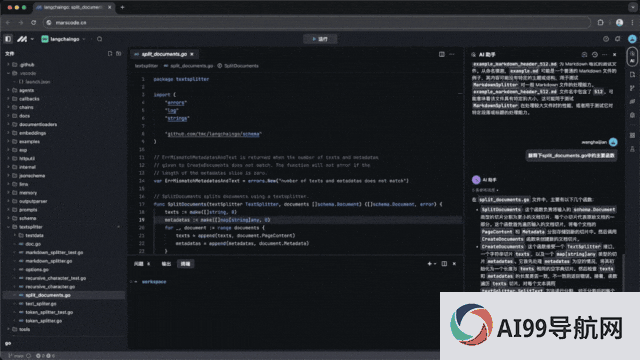Split the terminal panel
640x360 pixels.
coord(444,264)
